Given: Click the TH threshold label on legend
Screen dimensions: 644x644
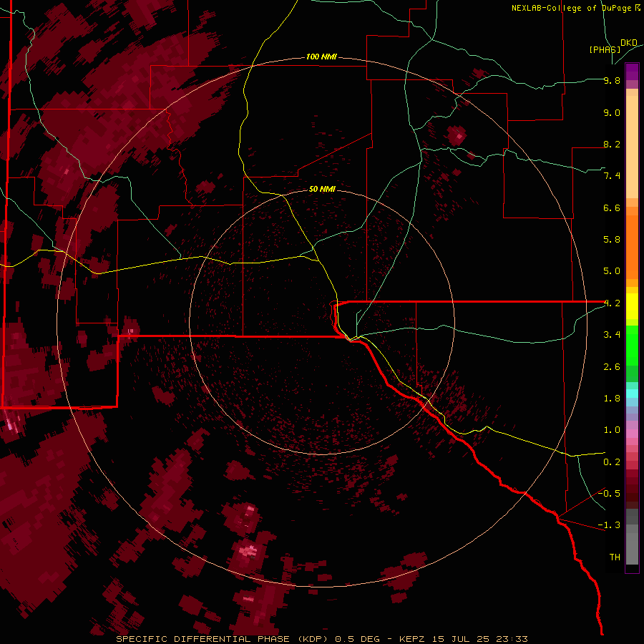Looking at the screenshot, I should click(x=615, y=557).
